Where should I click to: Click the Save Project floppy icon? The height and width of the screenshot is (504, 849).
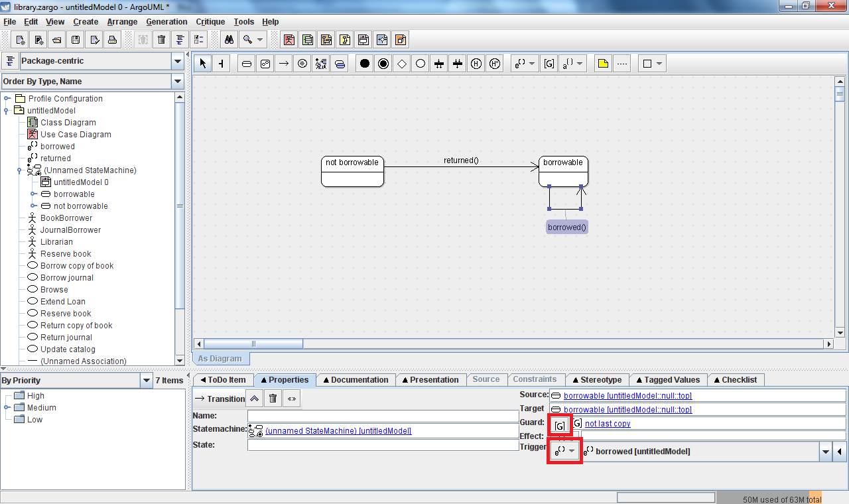76,40
